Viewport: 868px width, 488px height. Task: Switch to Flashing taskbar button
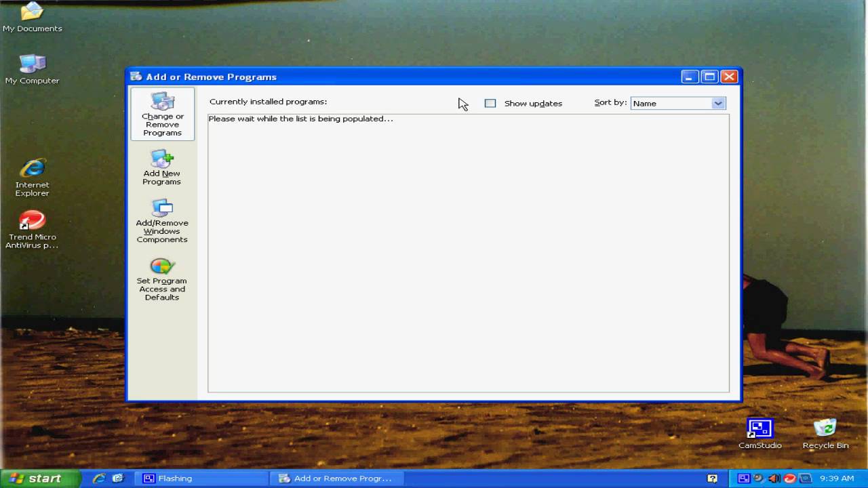[202, 479]
